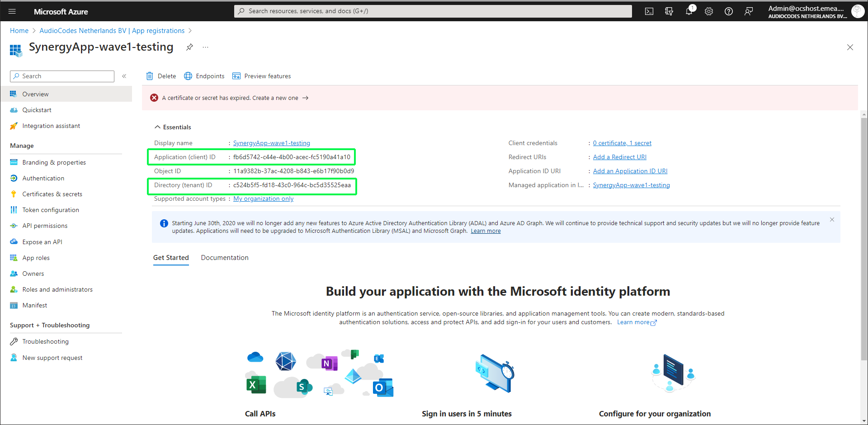Close the SynergyApp-wave1-testing blade

(850, 47)
